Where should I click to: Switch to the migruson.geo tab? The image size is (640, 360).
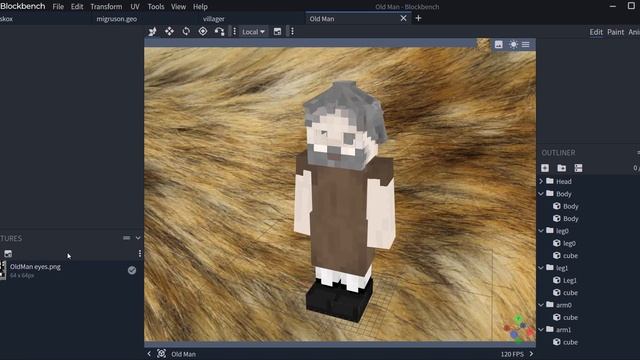[x=116, y=19]
